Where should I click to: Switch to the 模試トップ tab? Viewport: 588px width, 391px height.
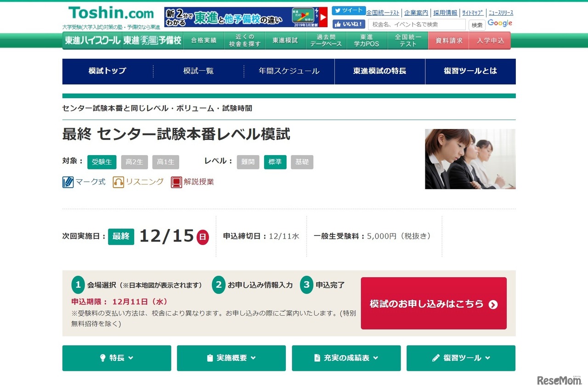coord(107,71)
